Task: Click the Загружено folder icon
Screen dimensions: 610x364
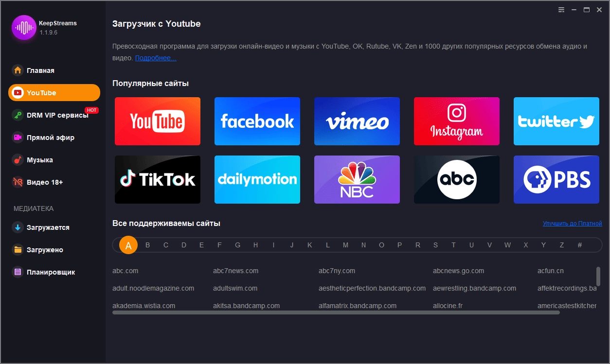Action: [18, 250]
